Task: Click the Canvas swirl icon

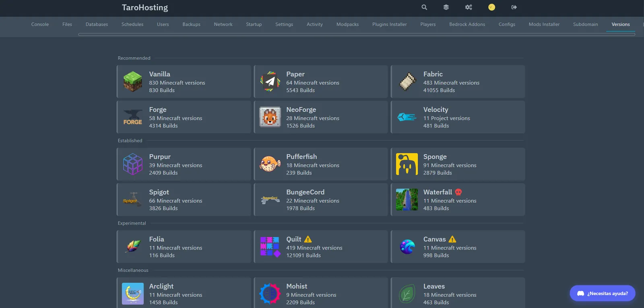Action: tap(407, 246)
